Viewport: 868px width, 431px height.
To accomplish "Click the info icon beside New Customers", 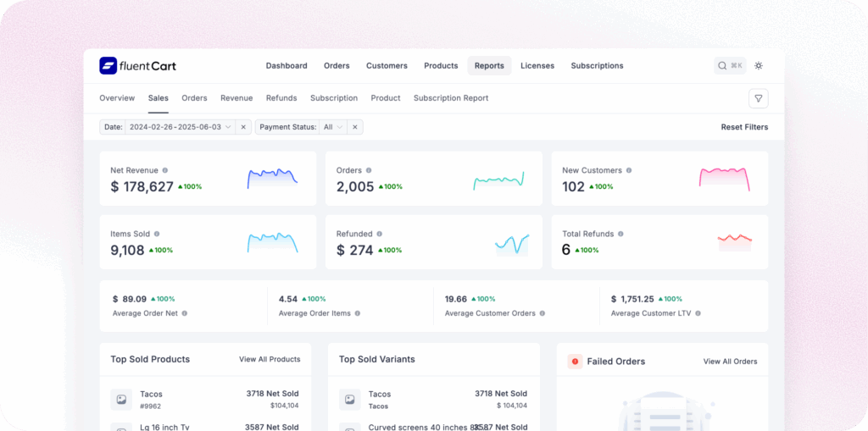I will pyautogui.click(x=629, y=170).
